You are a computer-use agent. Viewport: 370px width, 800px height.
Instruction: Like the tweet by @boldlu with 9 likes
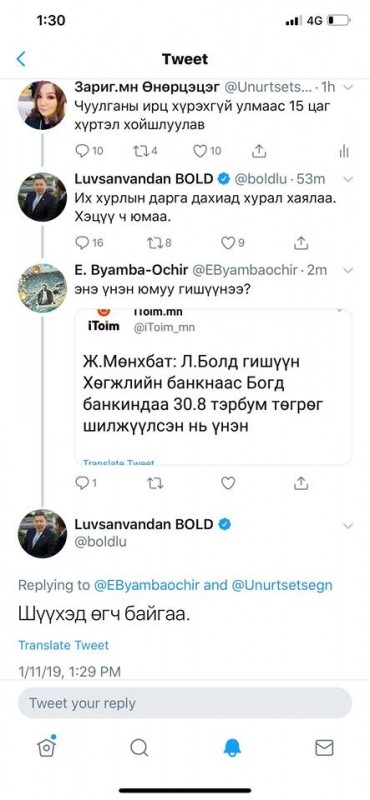[x=232, y=243]
